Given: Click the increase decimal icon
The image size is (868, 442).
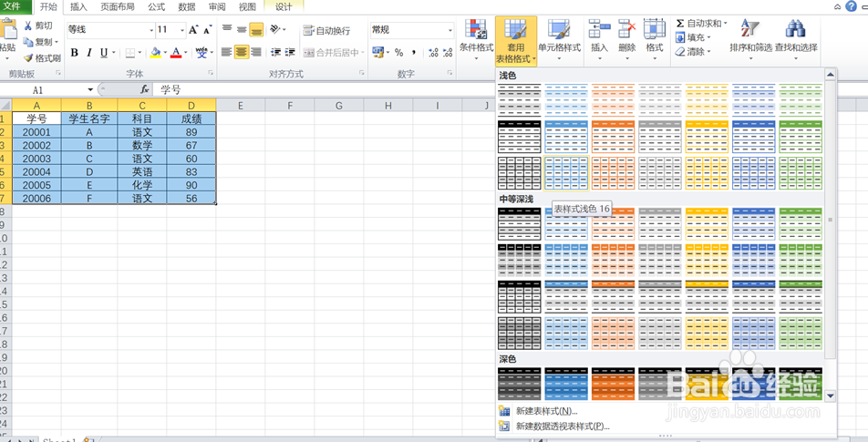Looking at the screenshot, I should (433, 53).
